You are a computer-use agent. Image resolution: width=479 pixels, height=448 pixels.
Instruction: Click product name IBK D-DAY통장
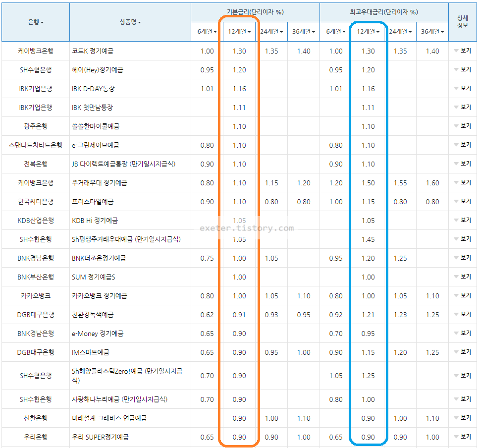coord(93,89)
